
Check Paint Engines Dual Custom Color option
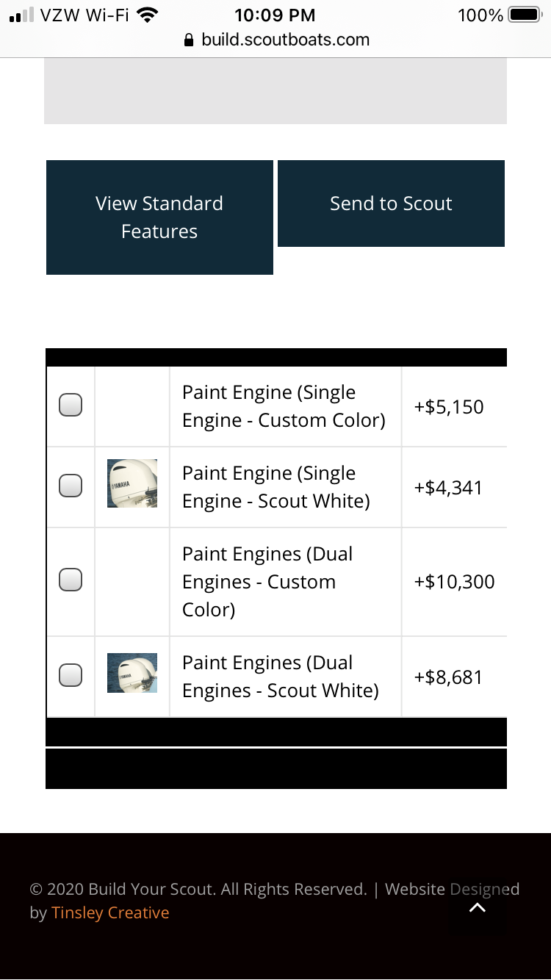pos(71,580)
